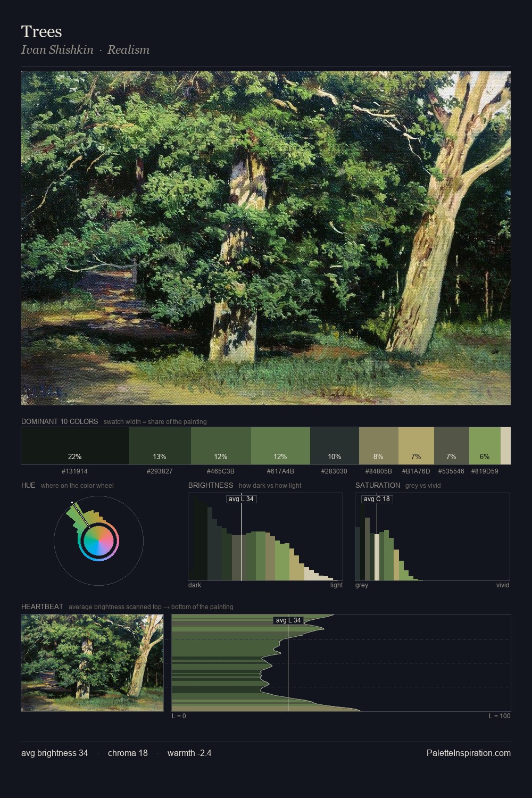Click the 'light' brightness axis label
Screen dimensions: 532x798
pos(337,585)
